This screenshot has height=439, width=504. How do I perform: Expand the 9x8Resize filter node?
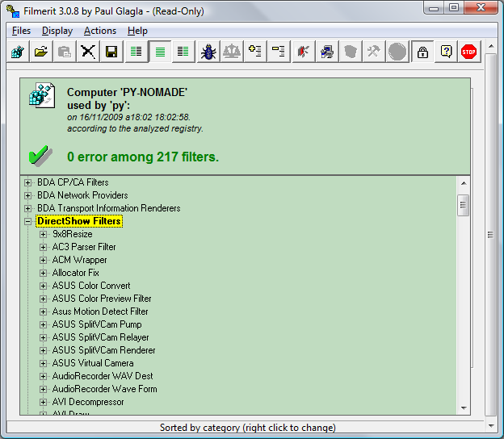(x=43, y=235)
